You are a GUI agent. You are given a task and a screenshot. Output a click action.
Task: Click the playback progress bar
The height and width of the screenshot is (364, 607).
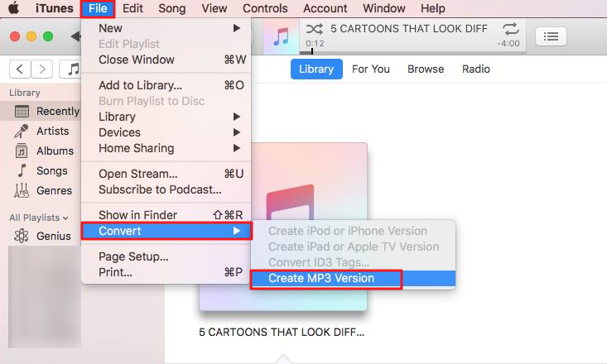(x=412, y=52)
